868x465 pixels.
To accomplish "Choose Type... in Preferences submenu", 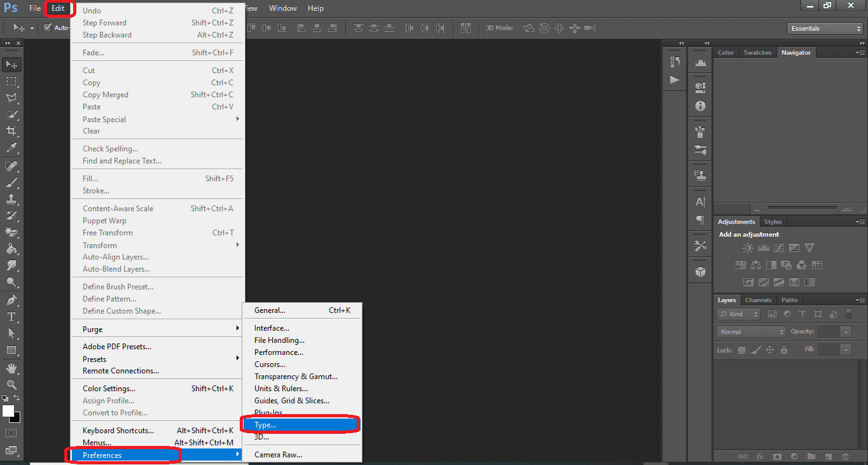I will 302,424.
